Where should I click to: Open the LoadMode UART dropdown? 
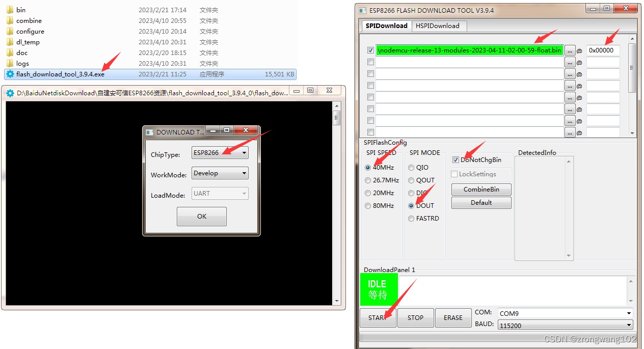(220, 194)
